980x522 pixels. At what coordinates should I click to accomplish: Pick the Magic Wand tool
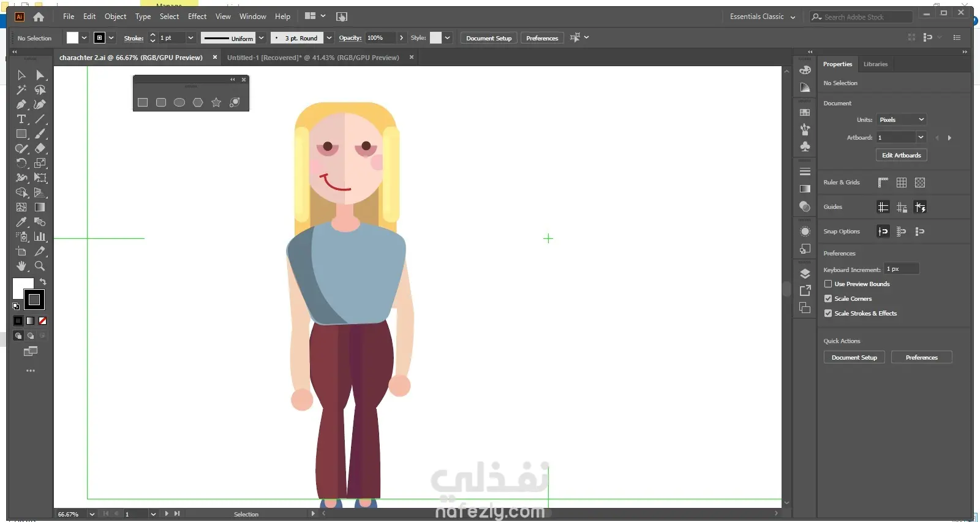pyautogui.click(x=21, y=90)
